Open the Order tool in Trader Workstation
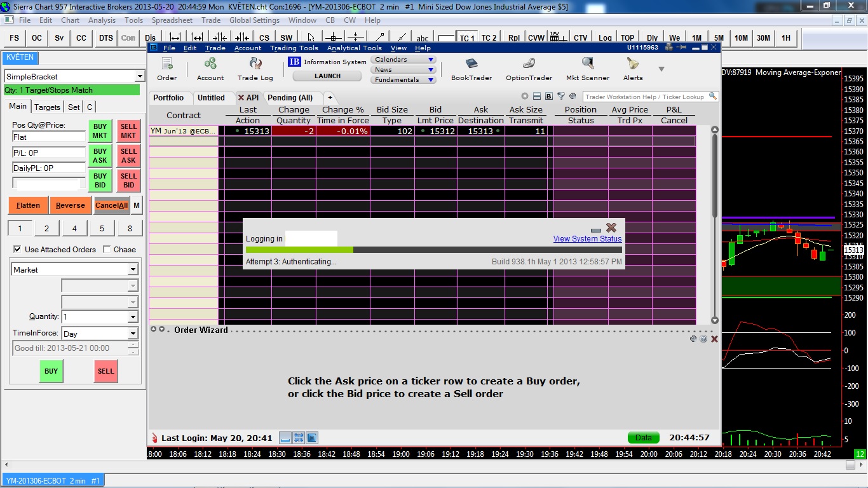Screen dimensions: 868x488 click(166, 69)
